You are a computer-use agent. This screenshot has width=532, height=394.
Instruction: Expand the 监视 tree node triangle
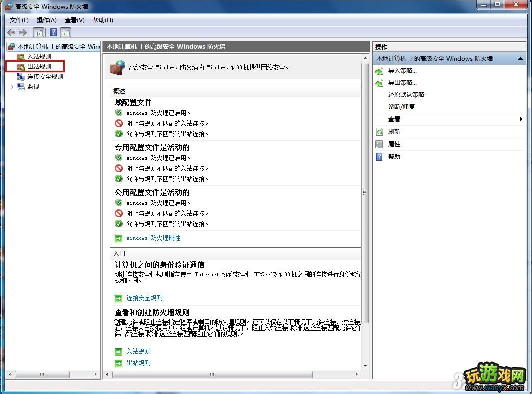pos(12,87)
